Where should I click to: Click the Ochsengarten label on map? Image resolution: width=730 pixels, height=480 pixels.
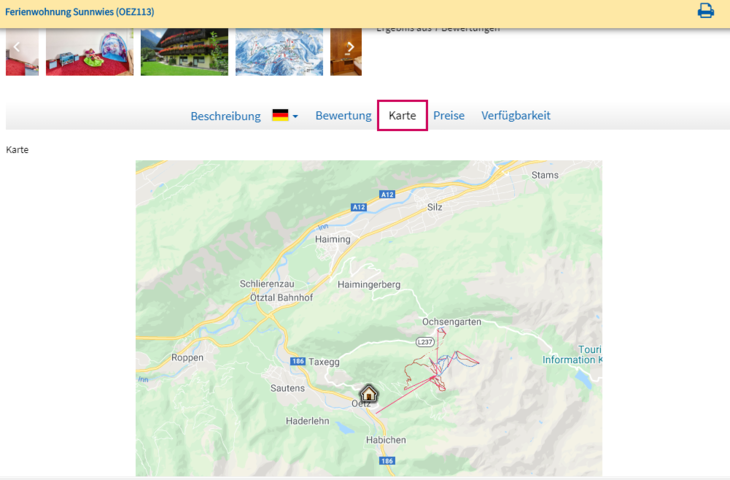click(452, 322)
